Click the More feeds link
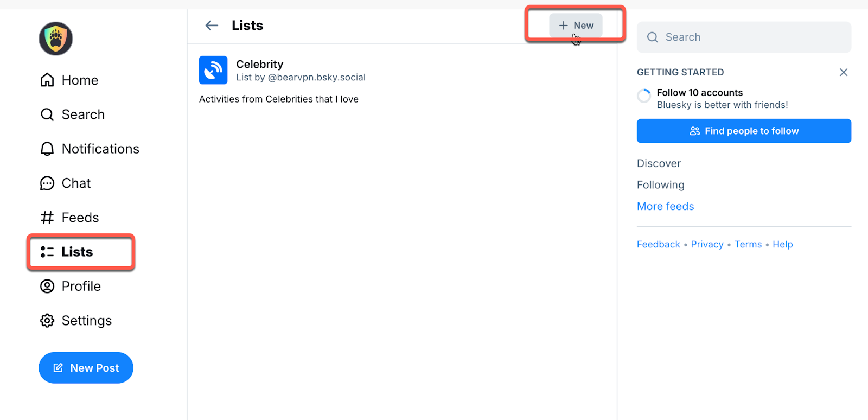The image size is (868, 420). pyautogui.click(x=665, y=206)
